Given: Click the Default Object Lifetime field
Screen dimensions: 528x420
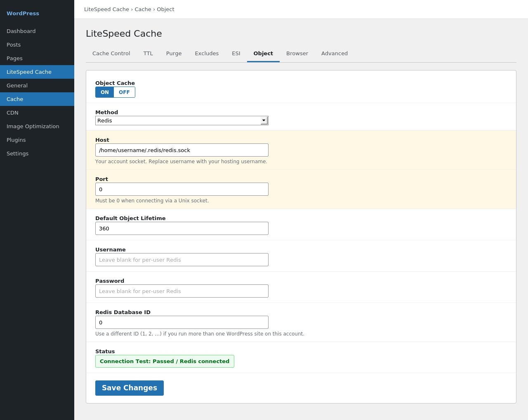Looking at the screenshot, I should click(x=182, y=228).
